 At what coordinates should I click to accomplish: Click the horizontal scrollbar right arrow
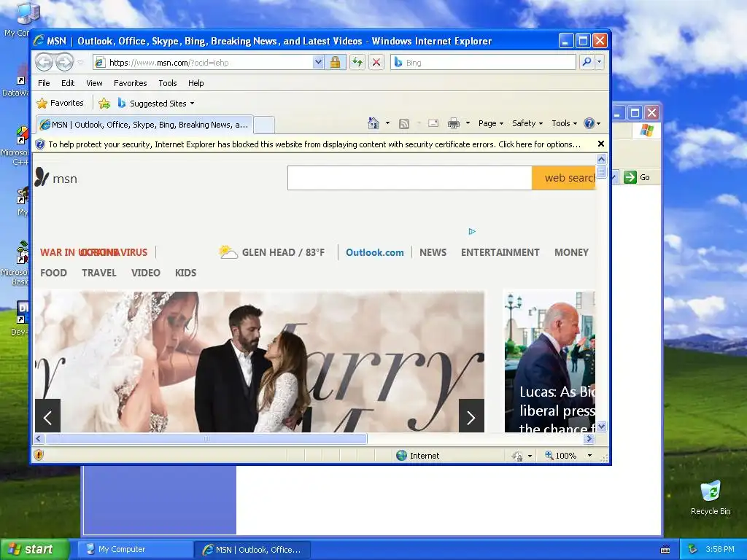pyautogui.click(x=589, y=438)
